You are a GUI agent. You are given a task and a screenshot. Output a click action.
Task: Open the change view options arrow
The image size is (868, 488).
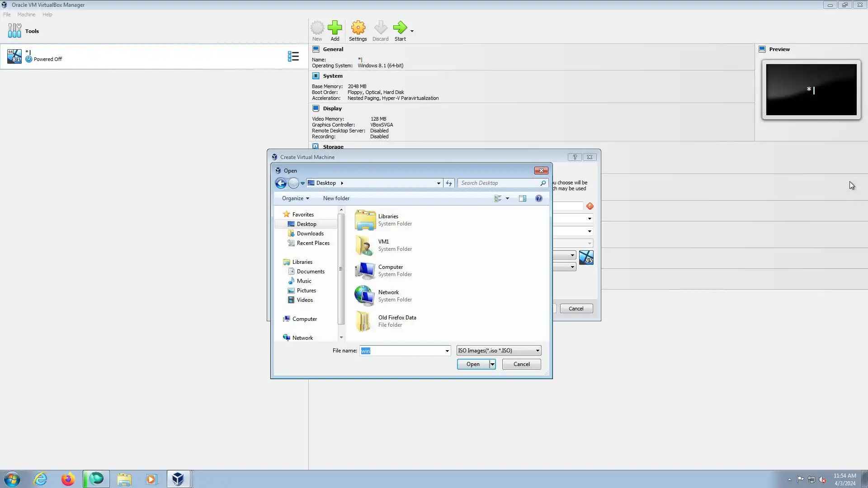507,198
